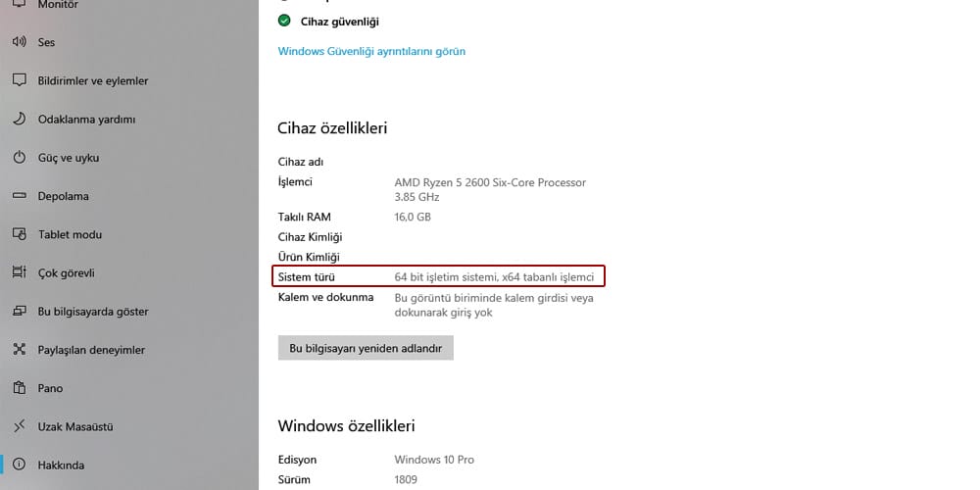Click the Depolama storage icon
Viewport: 980px width, 490px height.
tap(19, 196)
